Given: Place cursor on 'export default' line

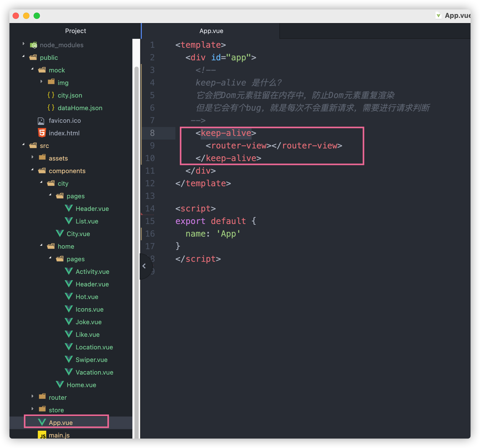Looking at the screenshot, I should click(x=216, y=221).
